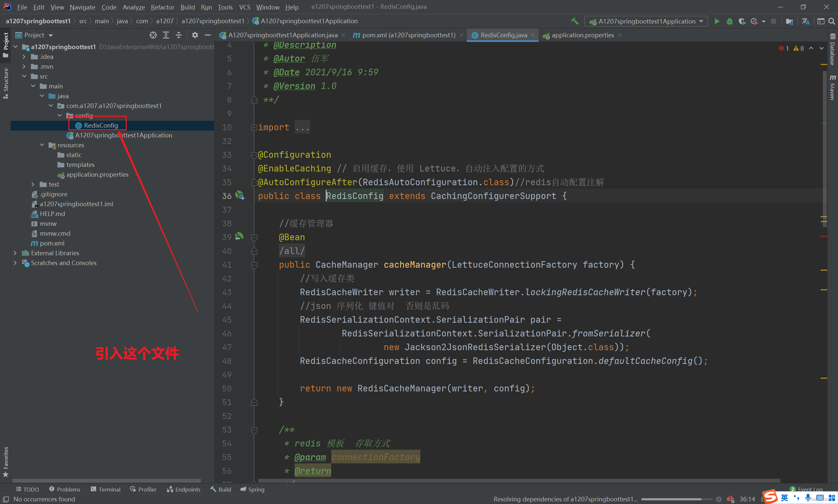Click the Project panel horizontal scrollbar

click(106, 480)
